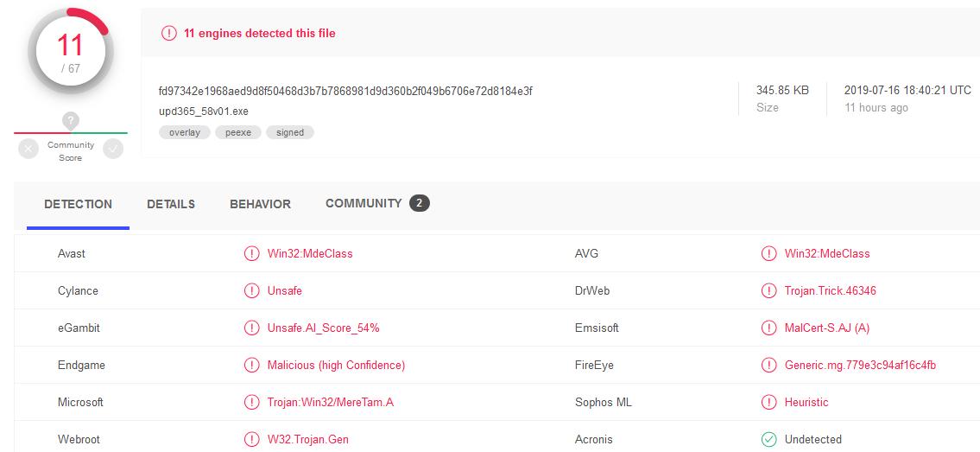This screenshot has height=452, width=980.
Task: Click the Endgame Malicious warning icon
Action: click(x=251, y=366)
